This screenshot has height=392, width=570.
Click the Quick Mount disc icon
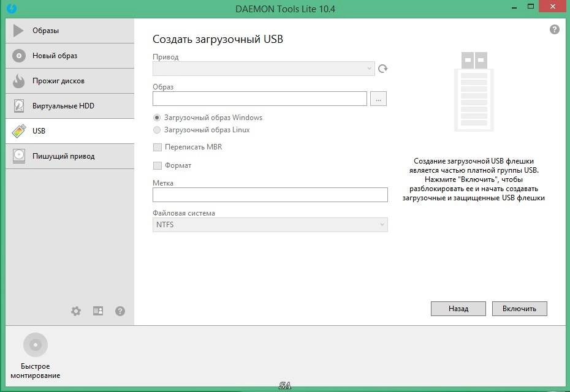point(36,344)
